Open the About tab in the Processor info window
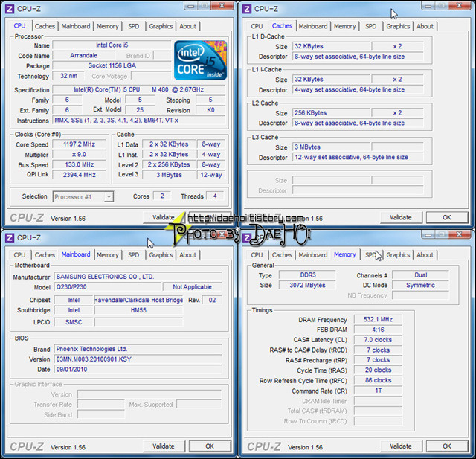This screenshot has height=459, width=476. tap(187, 26)
